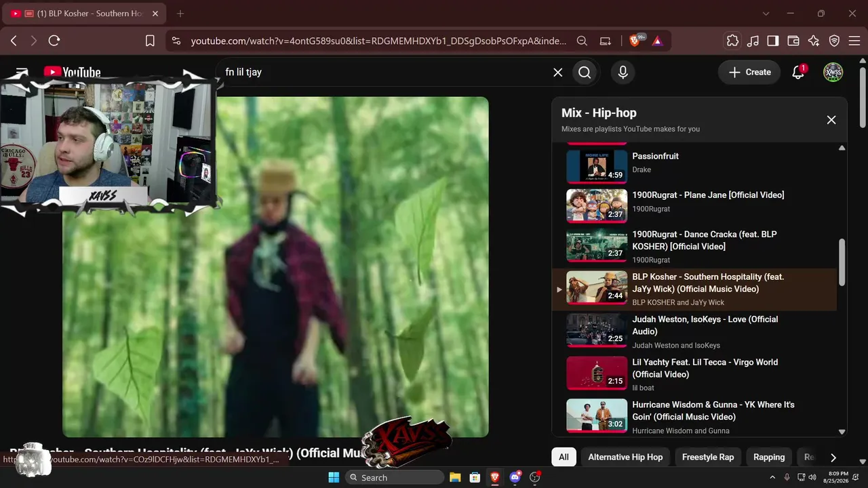
Task: Bookmark this page in the address bar
Action: [150, 41]
